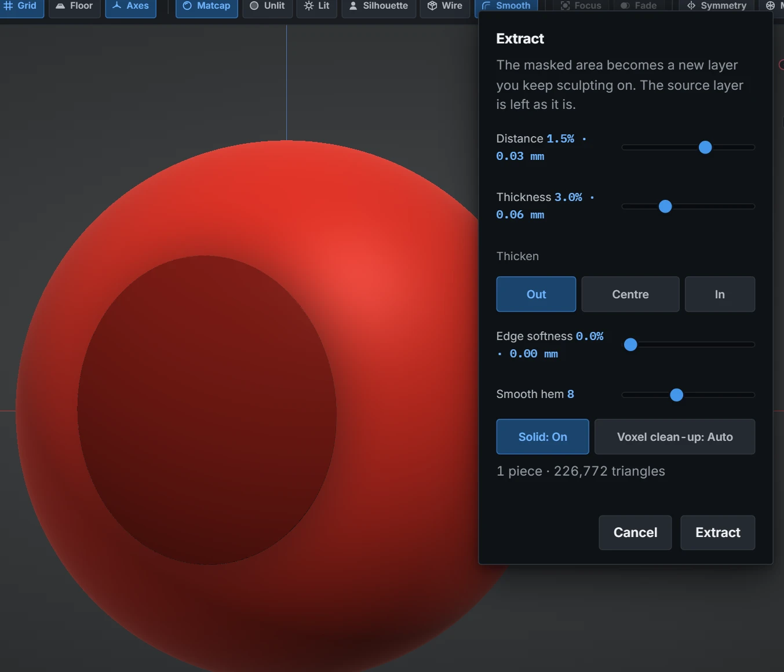Screen dimensions: 784x672
Task: Change the Voxel clean-up: Auto setting
Action: tap(675, 437)
